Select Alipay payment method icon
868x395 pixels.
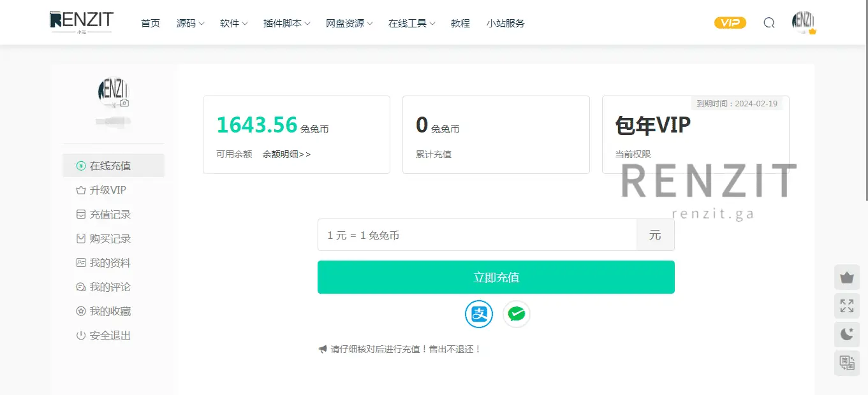tap(479, 313)
